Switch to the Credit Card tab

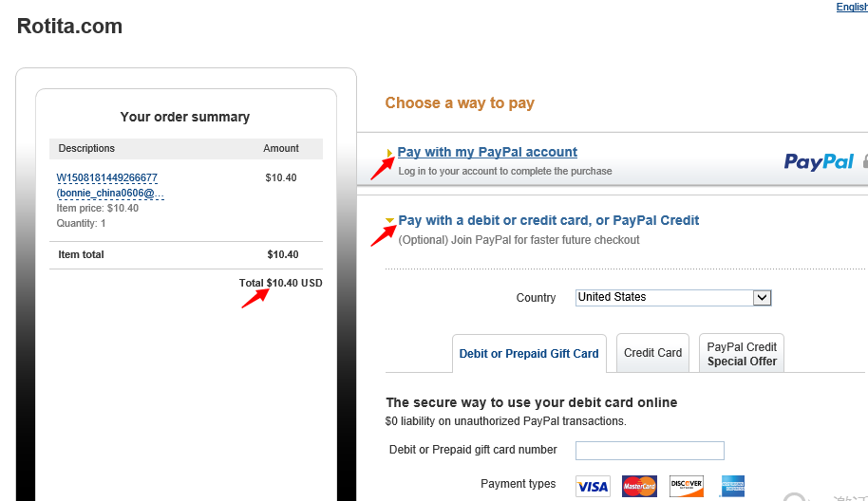pos(652,353)
